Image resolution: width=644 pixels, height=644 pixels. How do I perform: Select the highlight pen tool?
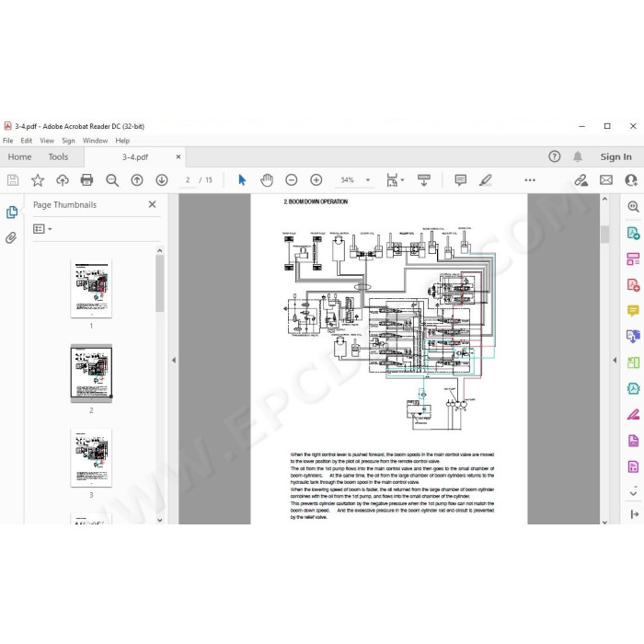tap(485, 180)
